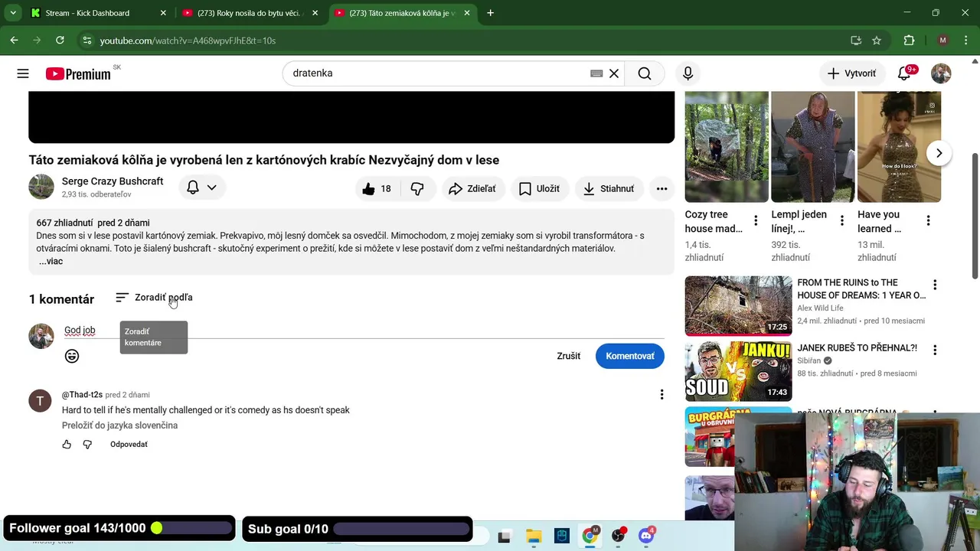Click the dratenka search input field
This screenshot has width=980, height=551.
(436, 73)
